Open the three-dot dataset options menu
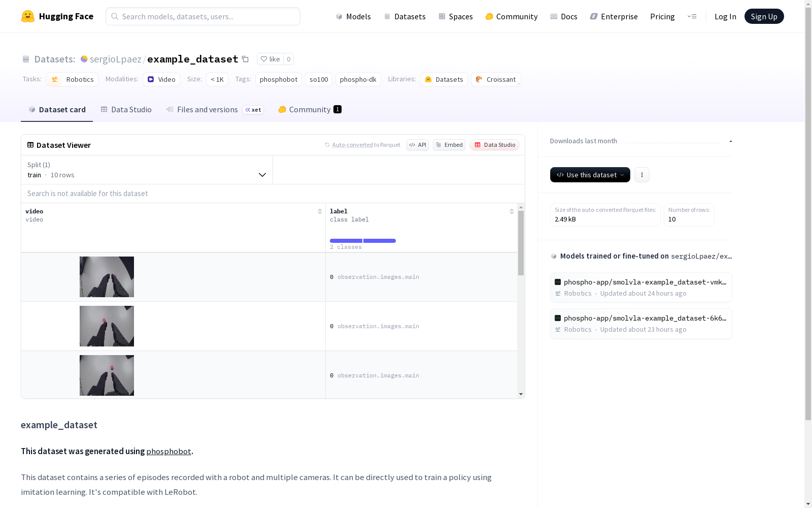The image size is (812, 508). point(642,175)
